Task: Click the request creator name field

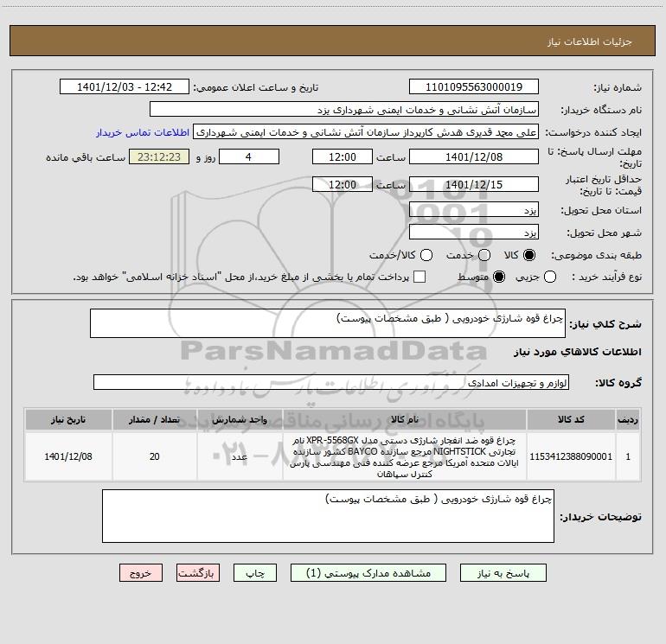Action: pyautogui.click(x=366, y=132)
